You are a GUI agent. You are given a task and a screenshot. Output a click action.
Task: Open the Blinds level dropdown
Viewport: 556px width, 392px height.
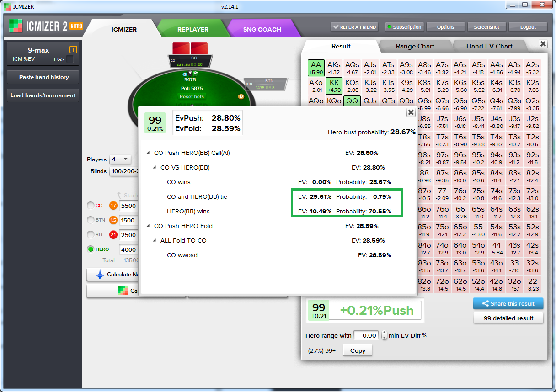pos(124,171)
